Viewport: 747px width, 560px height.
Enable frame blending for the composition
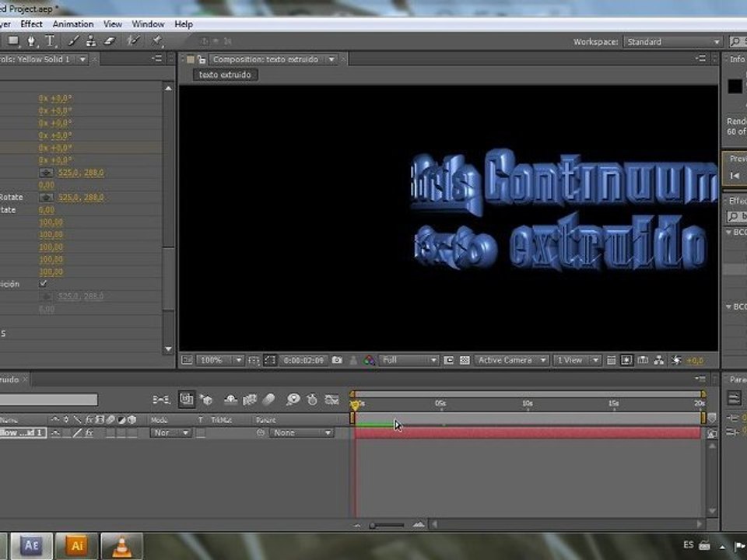click(250, 400)
